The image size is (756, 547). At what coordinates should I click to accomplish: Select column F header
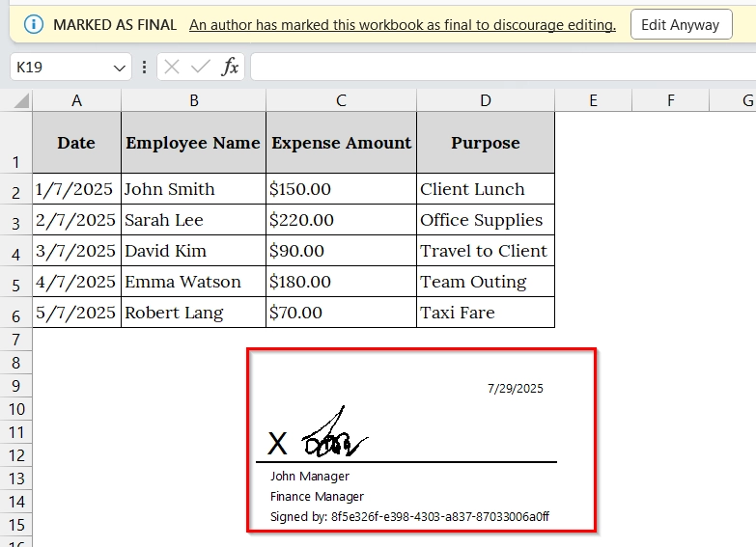click(x=671, y=100)
